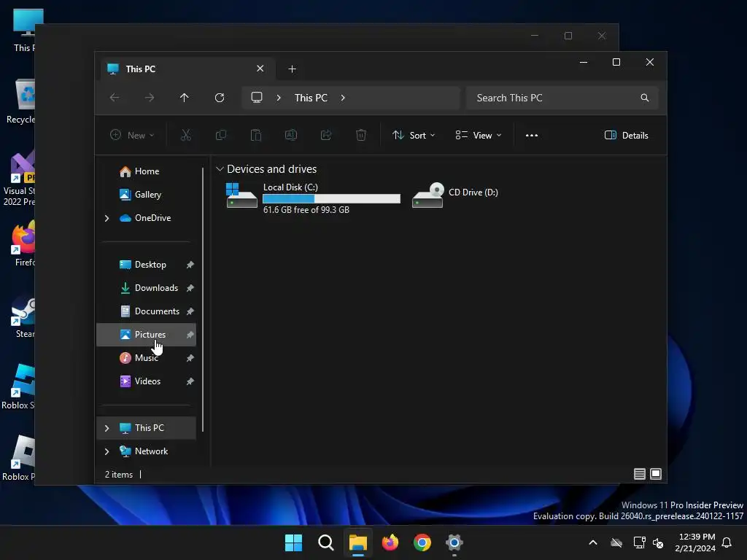Open Chrome from the taskbar
The image size is (747, 560).
tap(422, 542)
